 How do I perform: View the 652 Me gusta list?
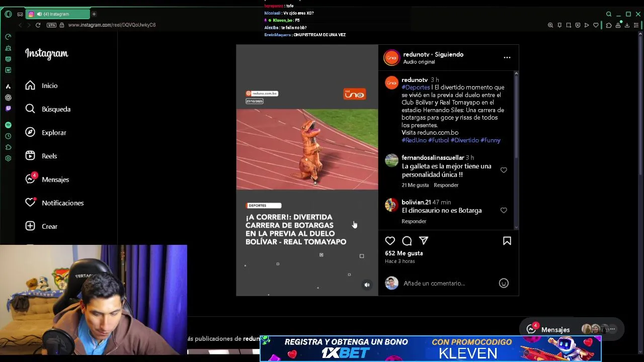click(404, 253)
